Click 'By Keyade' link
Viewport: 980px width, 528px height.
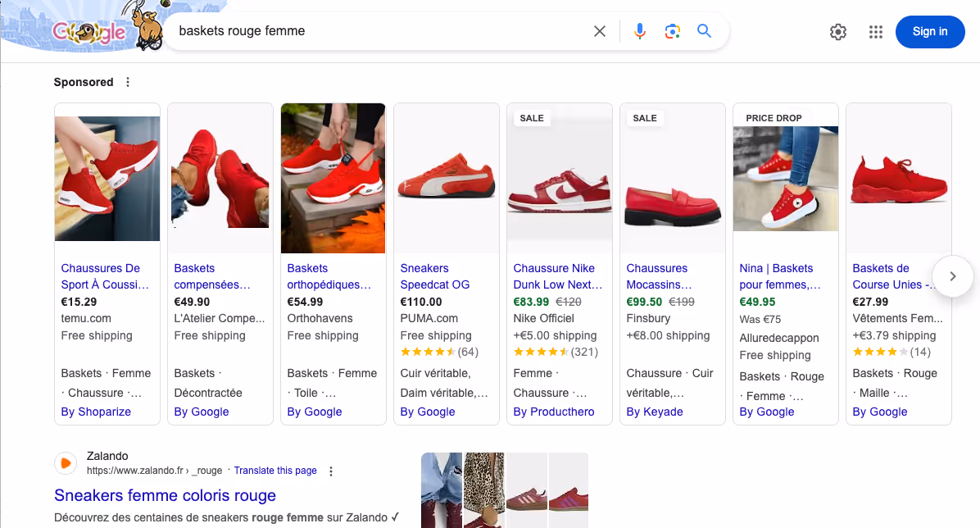[655, 412]
